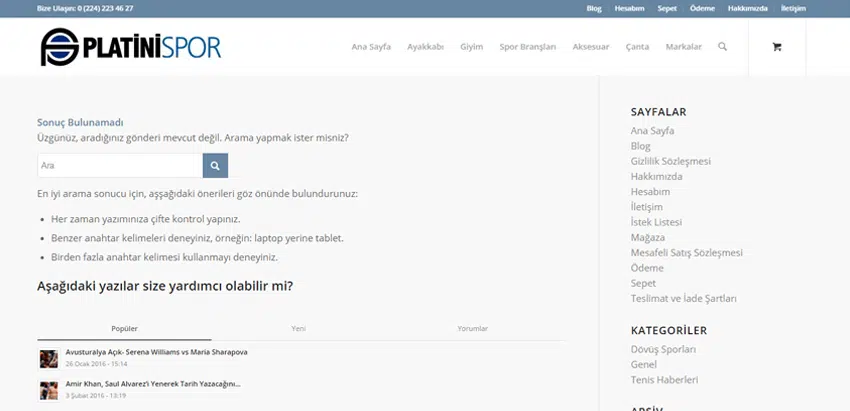Expand the Spor Branşları menu
The height and width of the screenshot is (411, 850).
[527, 47]
